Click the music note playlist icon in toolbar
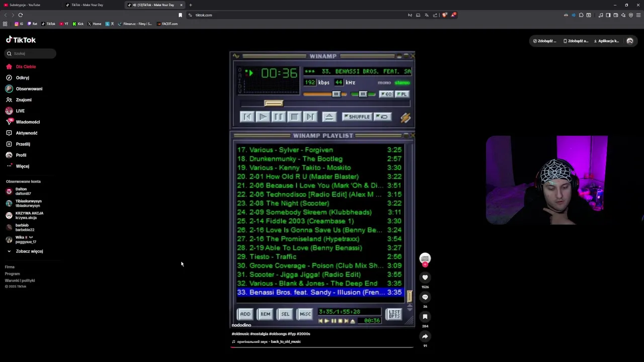 coord(600,15)
